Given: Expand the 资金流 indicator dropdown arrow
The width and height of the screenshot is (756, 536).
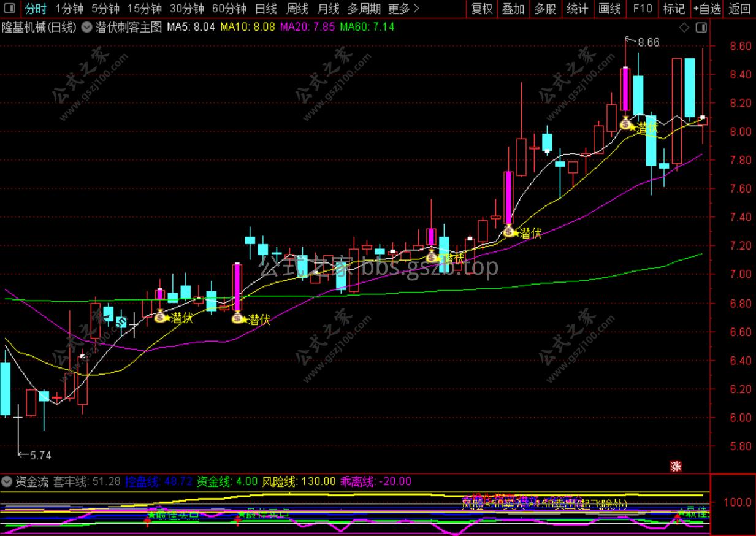Looking at the screenshot, I should (x=7, y=481).
